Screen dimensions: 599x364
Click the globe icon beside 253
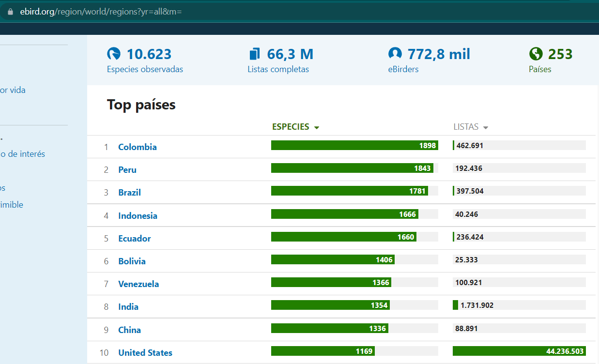coord(536,54)
